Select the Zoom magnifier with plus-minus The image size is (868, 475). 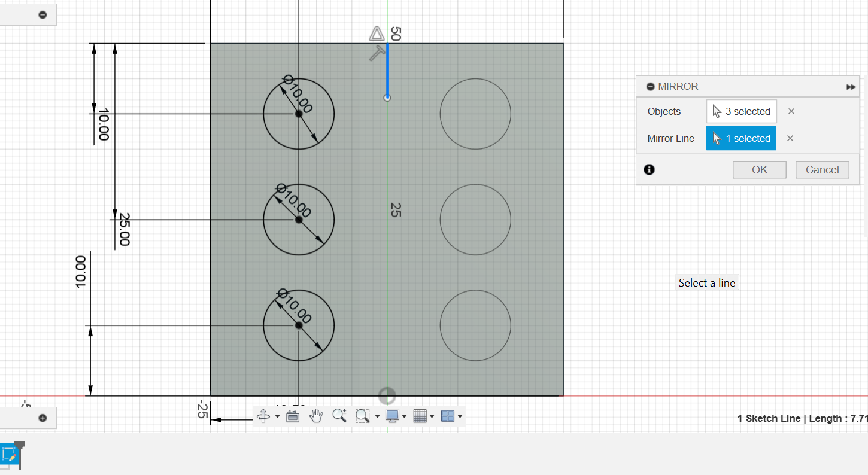339,416
